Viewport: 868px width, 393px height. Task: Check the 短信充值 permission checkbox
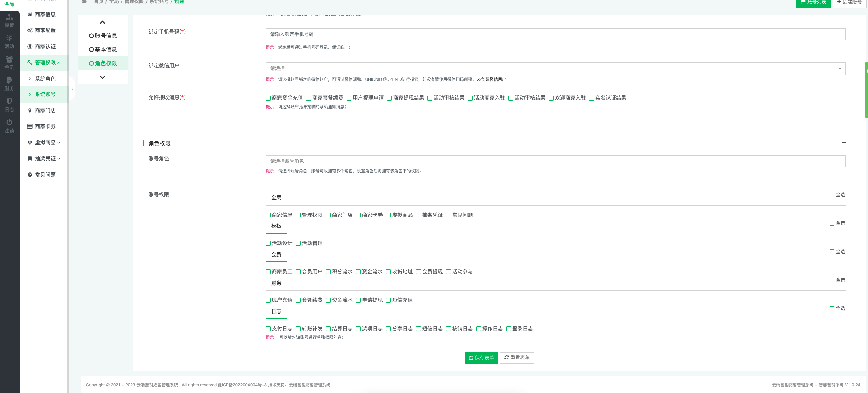[x=388, y=300]
